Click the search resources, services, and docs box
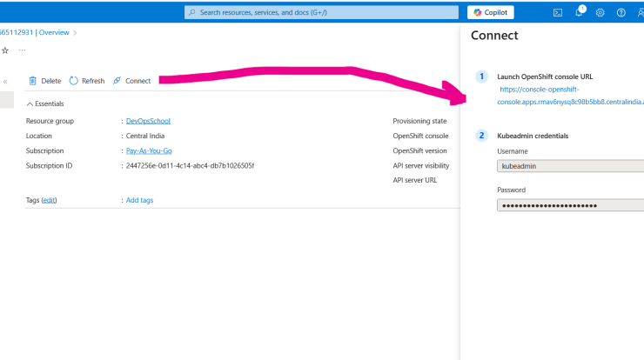This screenshot has height=360, width=644. coord(321,12)
